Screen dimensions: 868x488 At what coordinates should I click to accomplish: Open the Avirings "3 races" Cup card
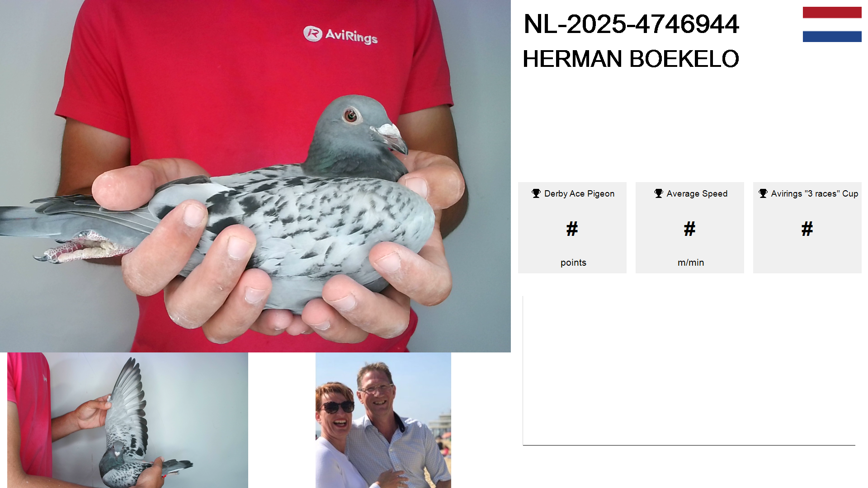[x=807, y=228]
